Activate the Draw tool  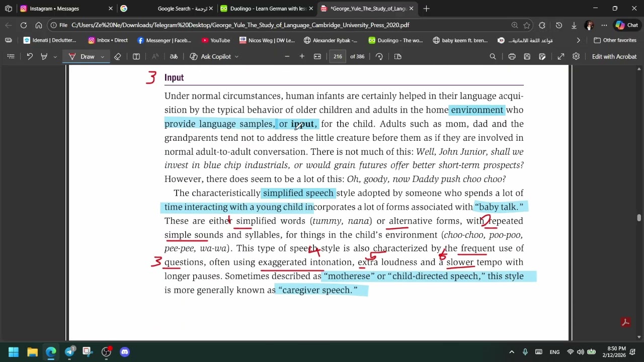pyautogui.click(x=82, y=56)
